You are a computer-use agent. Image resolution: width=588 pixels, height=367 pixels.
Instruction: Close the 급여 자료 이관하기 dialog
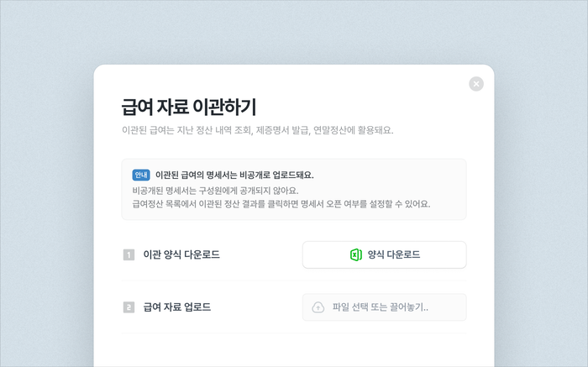tap(476, 84)
